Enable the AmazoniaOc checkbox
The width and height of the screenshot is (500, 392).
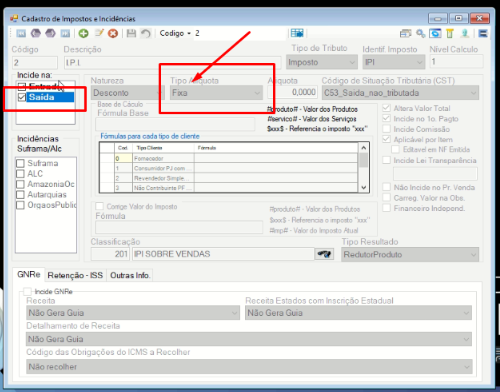[20, 184]
